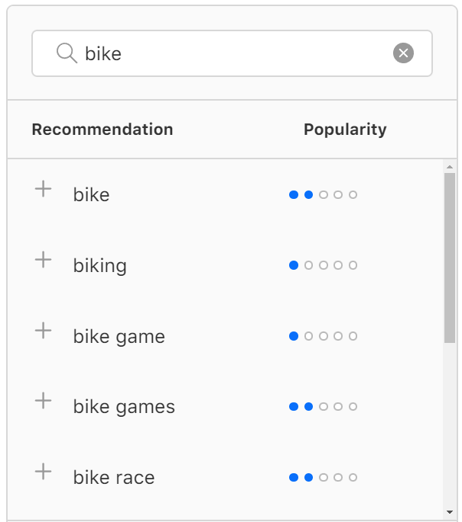The height and width of the screenshot is (522, 462).
Task: Click the popularity dots for 'bike race'
Action: (x=323, y=477)
